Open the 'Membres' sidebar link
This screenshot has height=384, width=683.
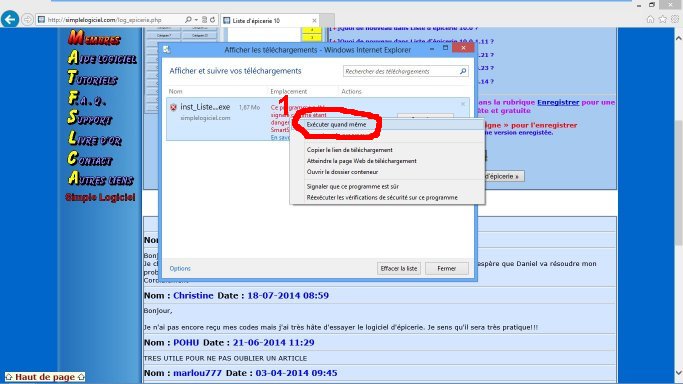(94, 38)
